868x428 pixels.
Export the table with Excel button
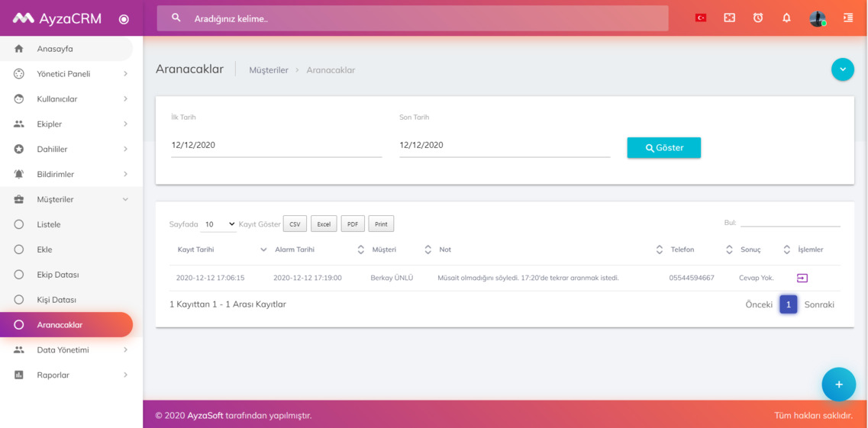tap(324, 224)
